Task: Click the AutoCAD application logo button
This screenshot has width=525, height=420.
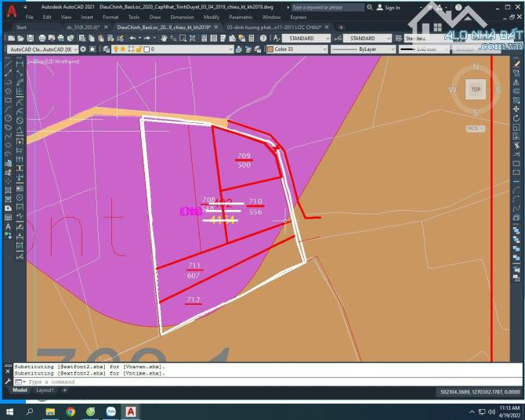Action: click(x=12, y=9)
